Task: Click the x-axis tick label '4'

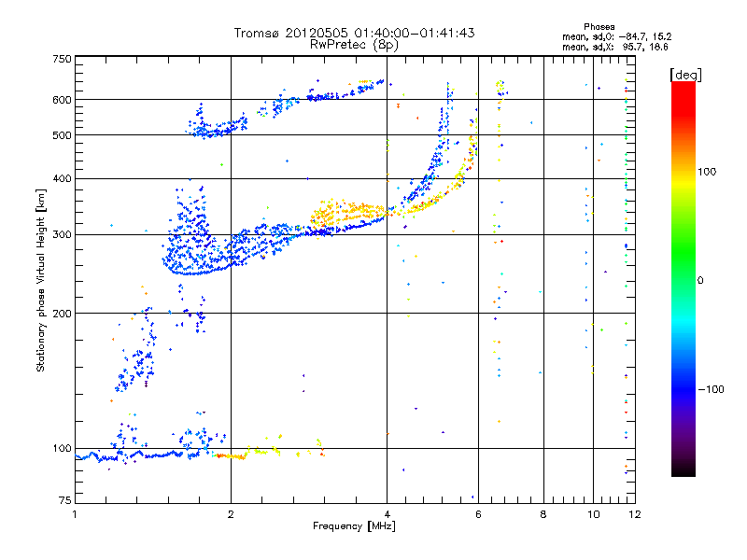Action: point(387,514)
